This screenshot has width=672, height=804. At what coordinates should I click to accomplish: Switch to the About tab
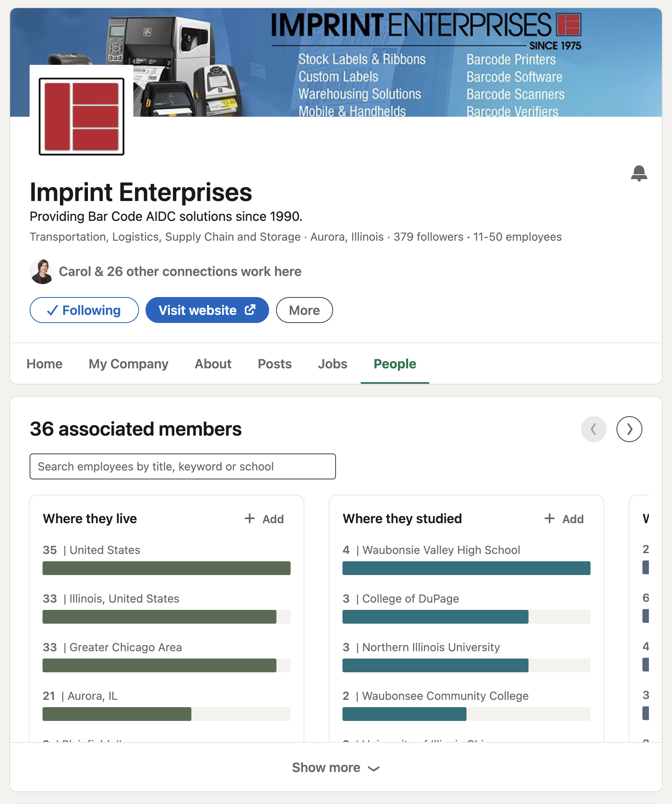[x=213, y=364]
